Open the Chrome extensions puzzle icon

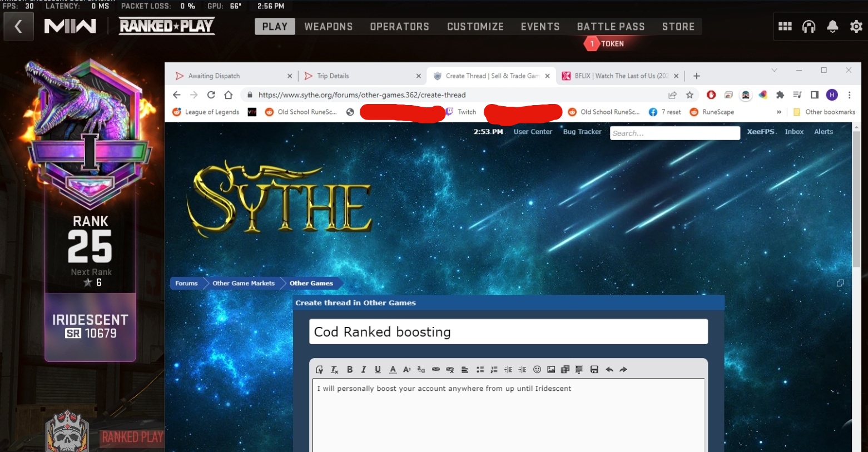(x=780, y=95)
